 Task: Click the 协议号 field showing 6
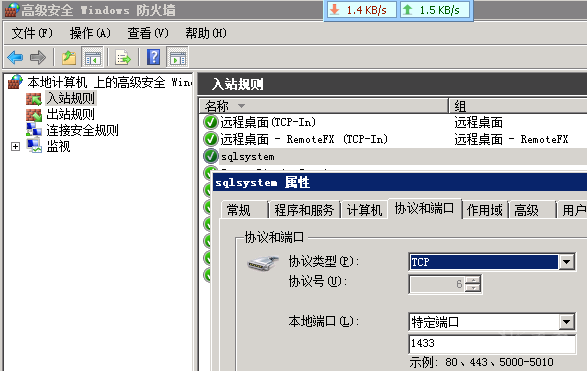437,284
